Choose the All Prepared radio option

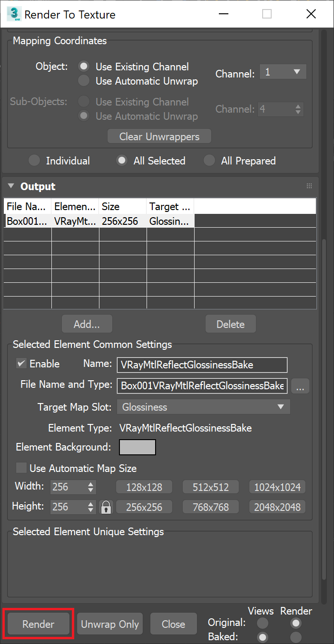(x=209, y=161)
